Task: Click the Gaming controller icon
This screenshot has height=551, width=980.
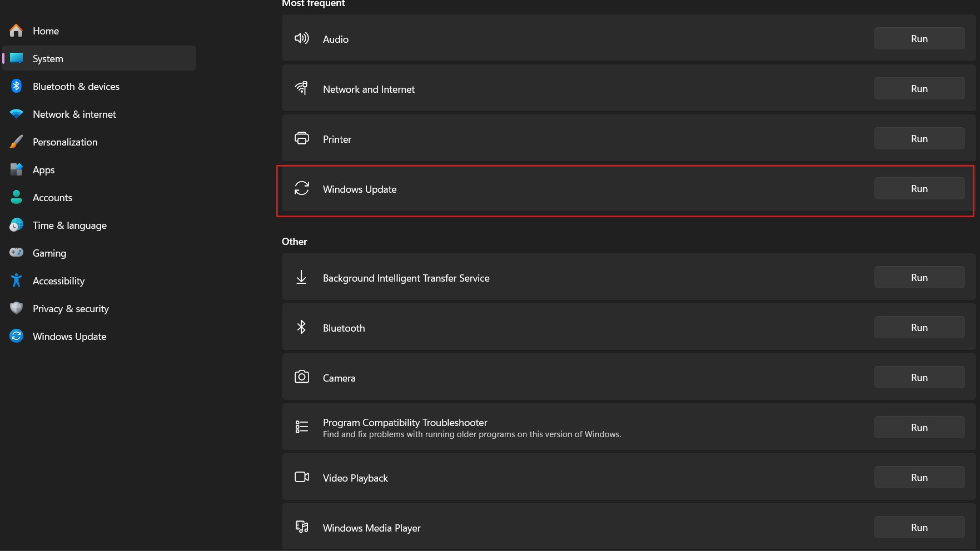Action: coord(17,253)
